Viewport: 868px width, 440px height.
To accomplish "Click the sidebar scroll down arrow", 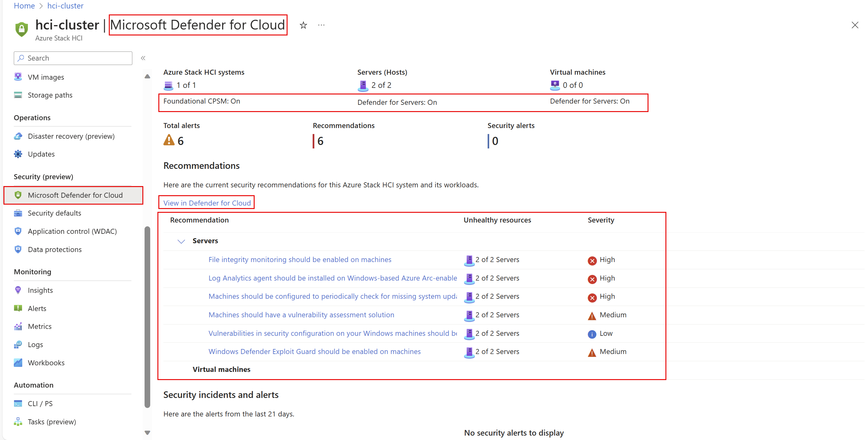I will [x=147, y=432].
